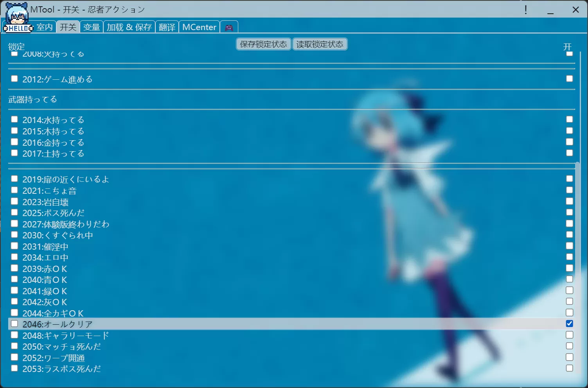Viewport: 588px width, 388px height.
Task: Open the 变量 tab
Action: tap(92, 27)
